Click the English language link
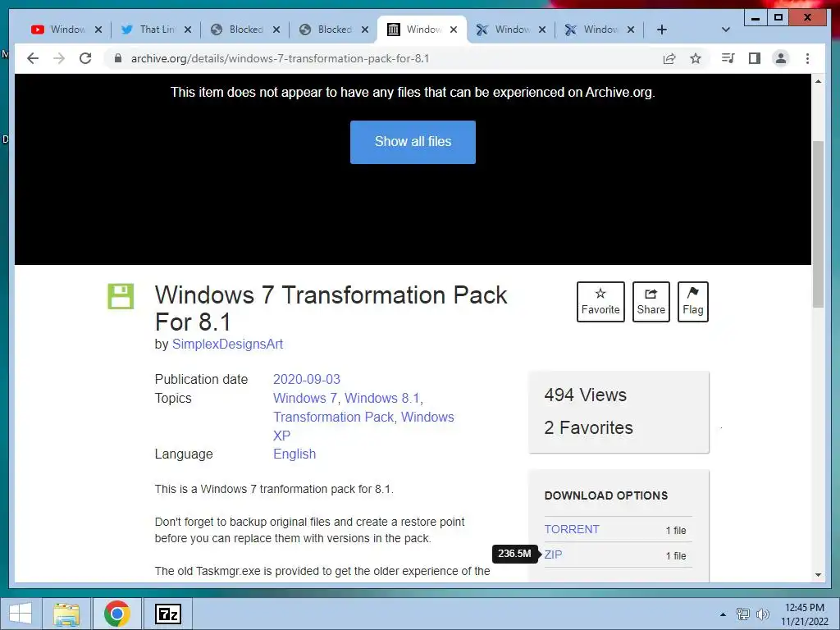Viewport: 840px width, 630px height. (x=294, y=454)
